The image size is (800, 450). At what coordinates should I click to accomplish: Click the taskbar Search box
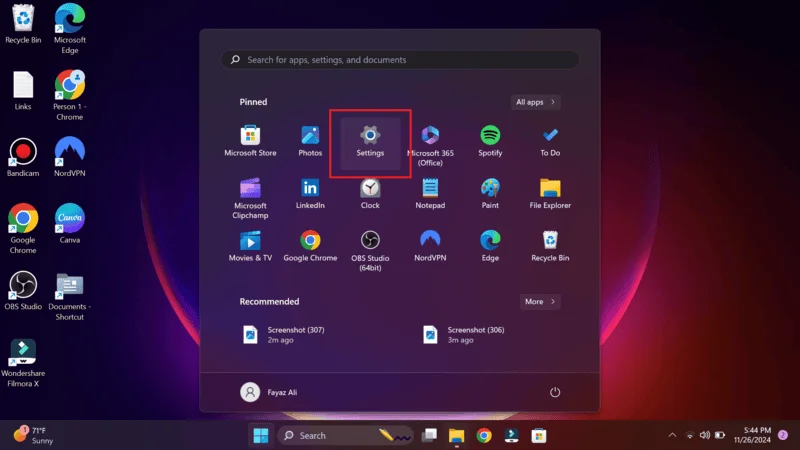345,435
